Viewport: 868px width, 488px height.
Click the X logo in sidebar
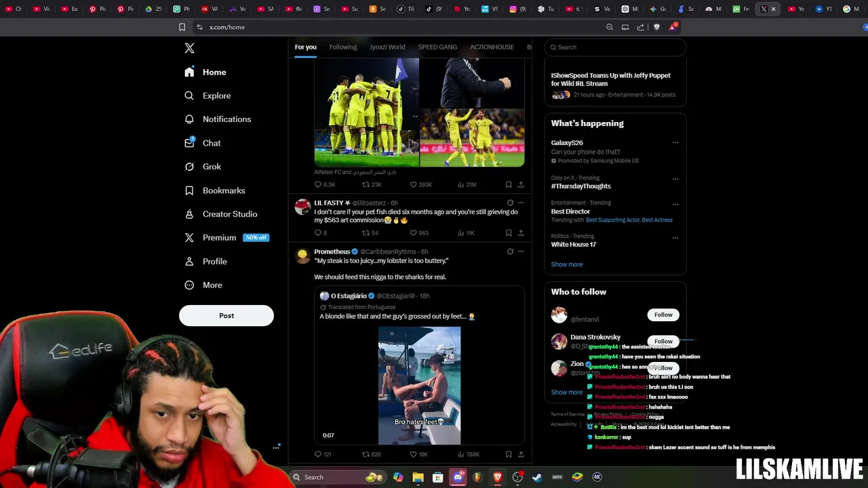click(x=189, y=48)
